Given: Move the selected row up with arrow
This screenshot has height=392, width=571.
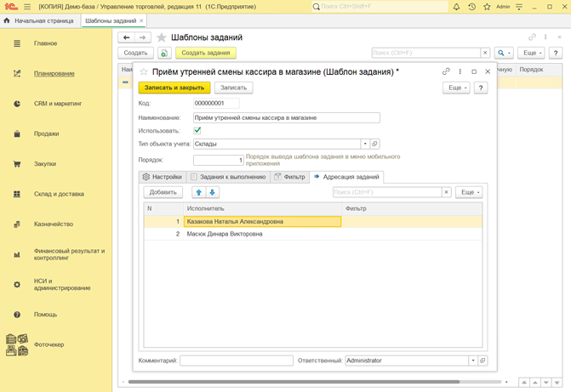Looking at the screenshot, I should [198, 192].
